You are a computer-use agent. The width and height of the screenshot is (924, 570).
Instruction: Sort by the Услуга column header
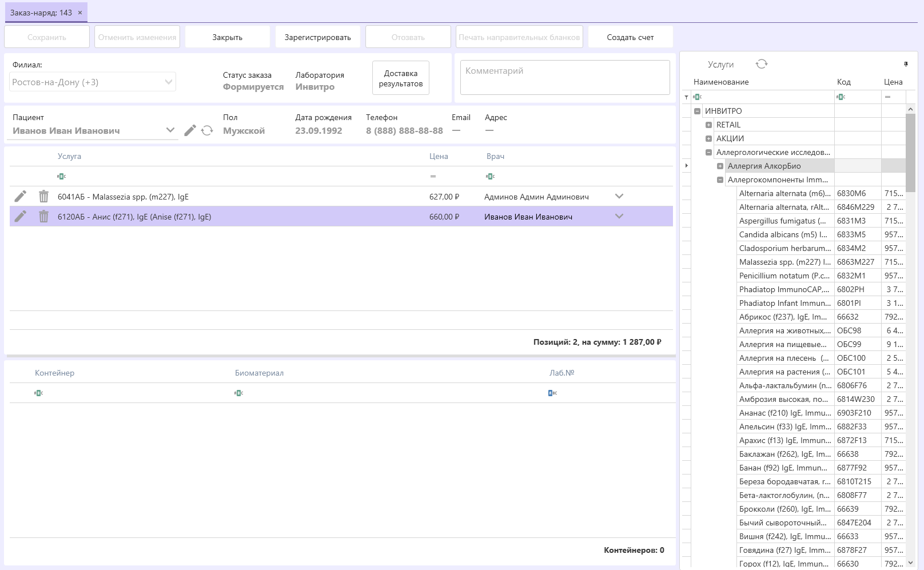pos(69,156)
